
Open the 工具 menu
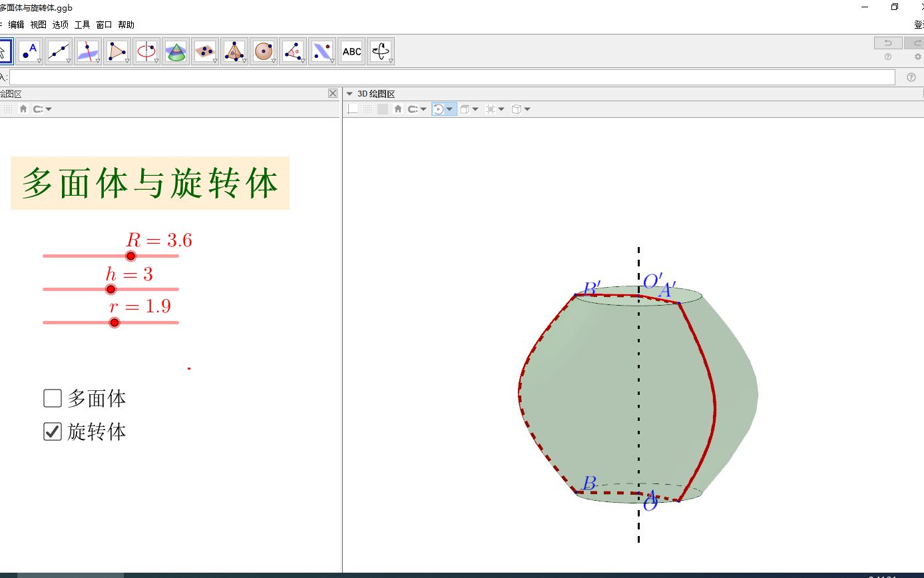82,25
